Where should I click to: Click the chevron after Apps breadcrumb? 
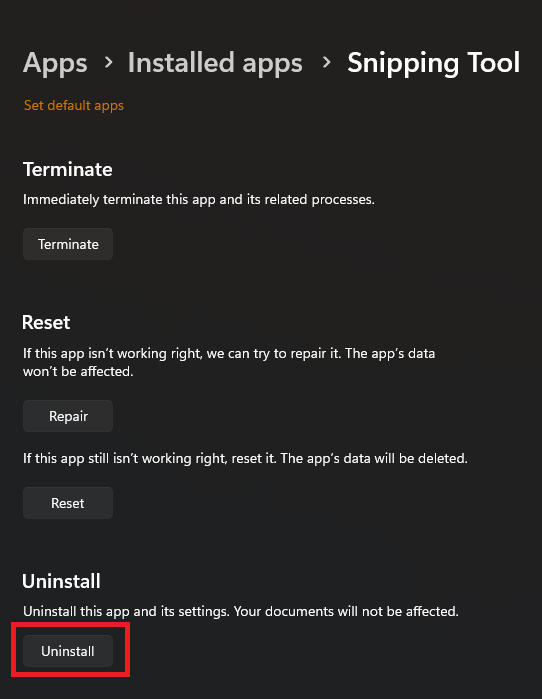pos(108,62)
